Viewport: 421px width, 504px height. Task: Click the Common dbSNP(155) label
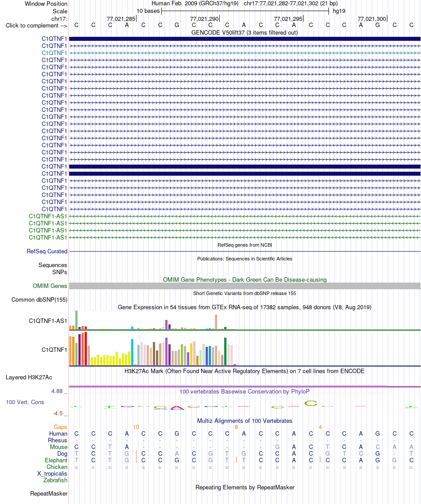(39, 300)
